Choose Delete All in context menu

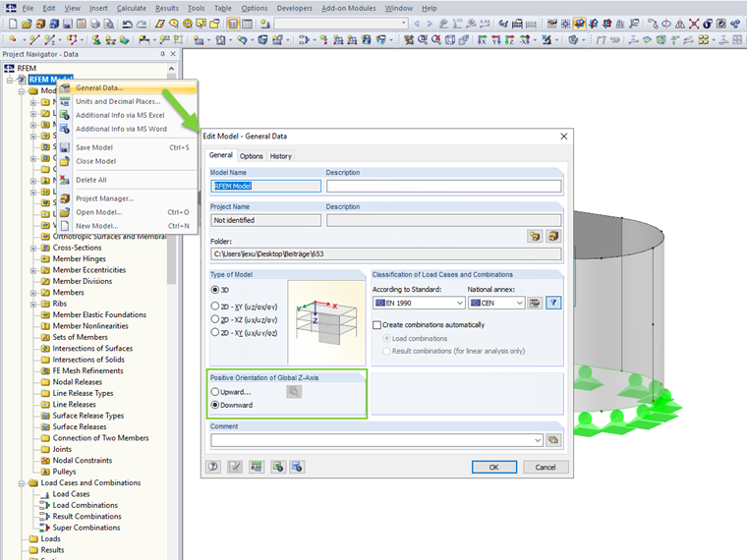[x=127, y=180]
